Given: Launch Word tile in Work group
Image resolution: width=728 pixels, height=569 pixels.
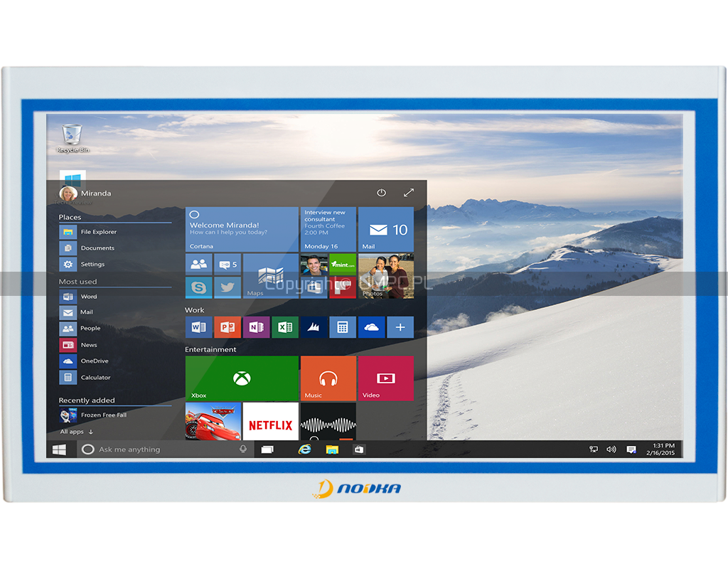Looking at the screenshot, I should tap(199, 327).
